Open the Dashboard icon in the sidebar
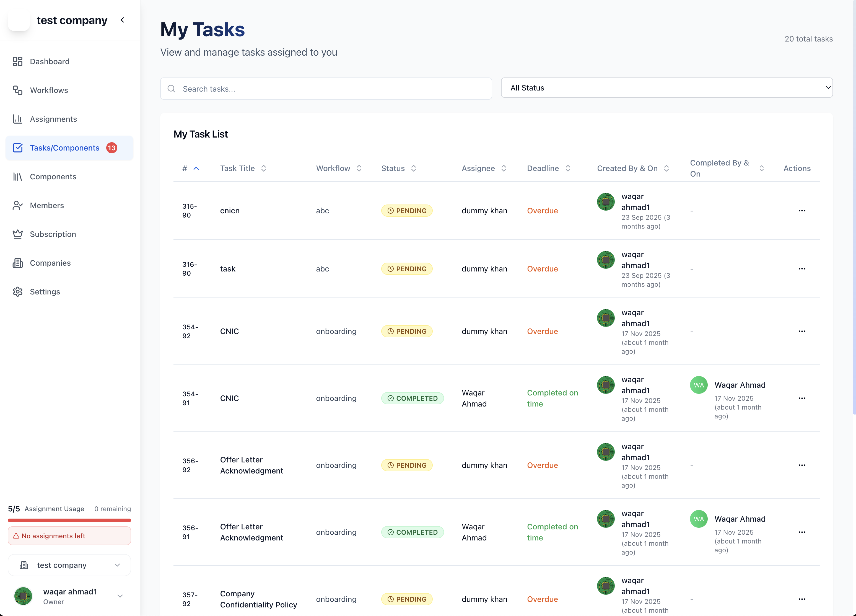Viewport: 856px width, 616px height. pos(18,61)
